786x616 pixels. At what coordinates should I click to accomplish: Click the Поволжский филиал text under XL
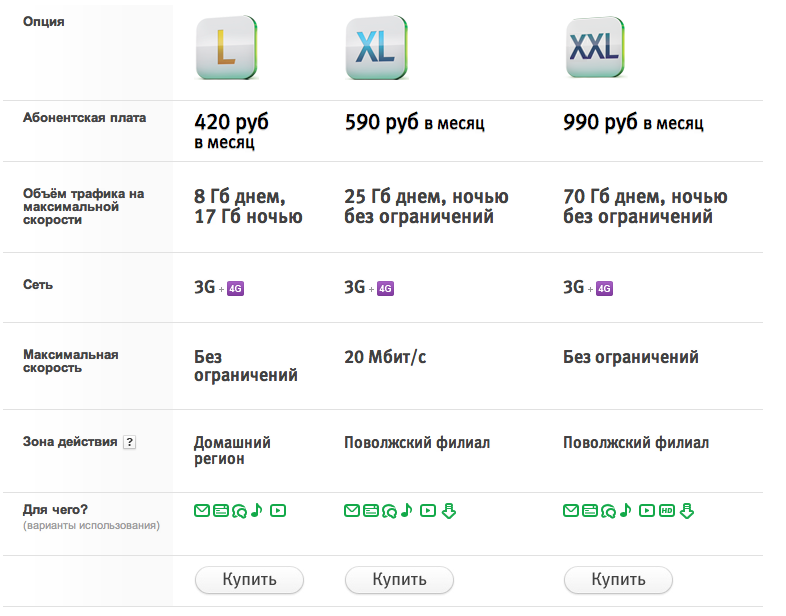417,443
